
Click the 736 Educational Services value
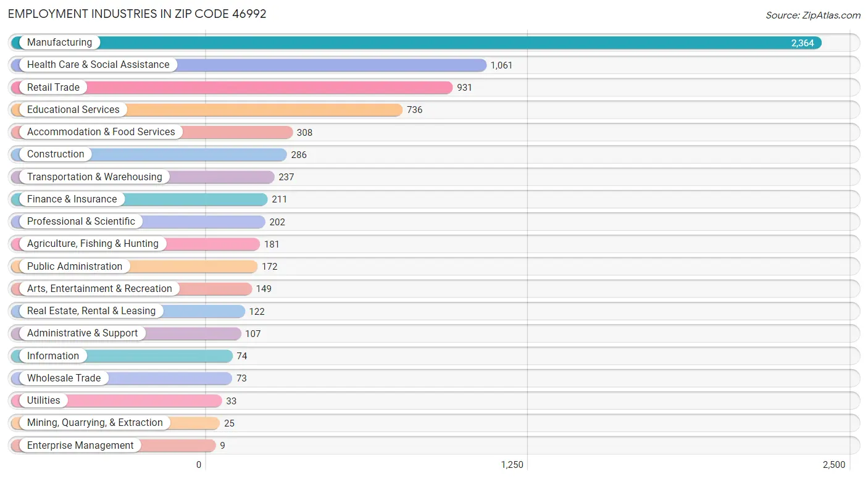[414, 110]
